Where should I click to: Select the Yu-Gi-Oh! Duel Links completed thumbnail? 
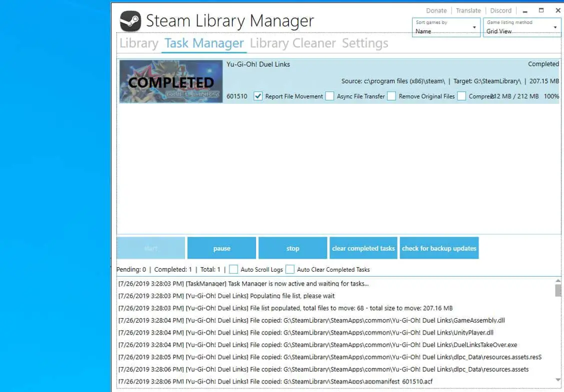(x=171, y=81)
